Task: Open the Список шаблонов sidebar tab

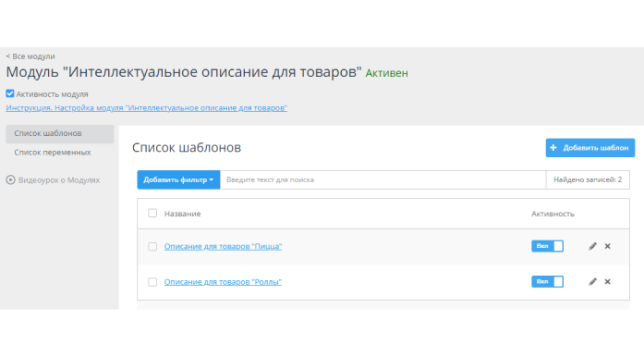Action: 59,134
